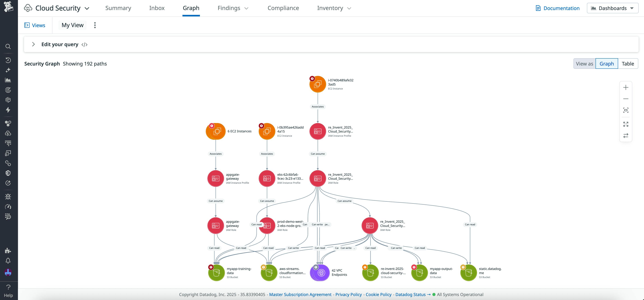The width and height of the screenshot is (644, 300).
Task: Open the Cloud Security product dropdown
Action: [x=87, y=8]
